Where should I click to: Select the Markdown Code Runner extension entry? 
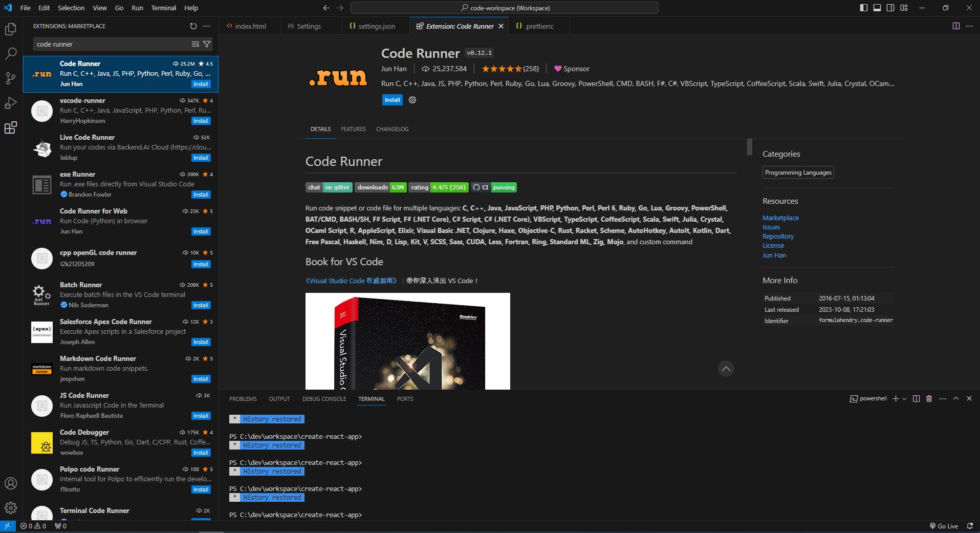121,369
